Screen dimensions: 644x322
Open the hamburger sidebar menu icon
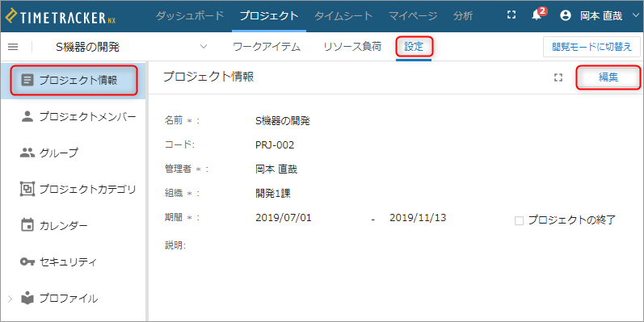(13, 47)
